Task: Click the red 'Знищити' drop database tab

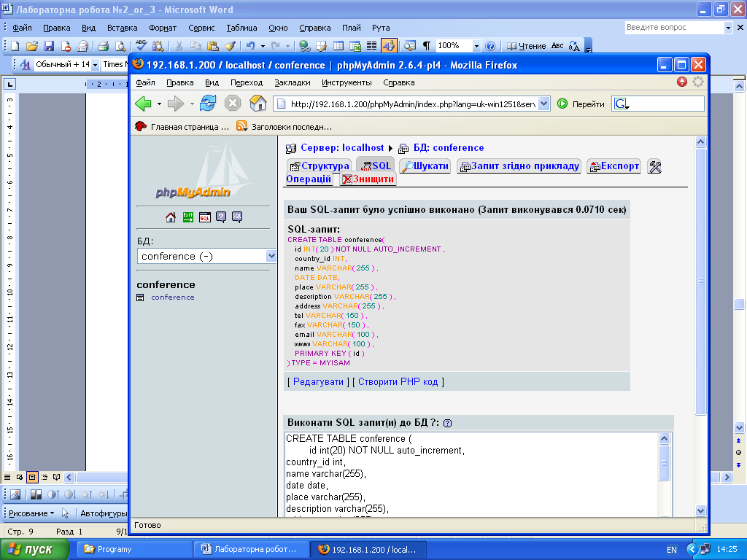Action: point(368,179)
